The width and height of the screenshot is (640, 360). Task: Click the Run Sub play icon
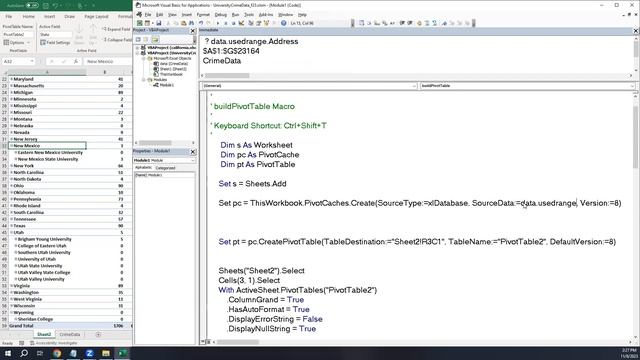pyautogui.click(x=218, y=23)
